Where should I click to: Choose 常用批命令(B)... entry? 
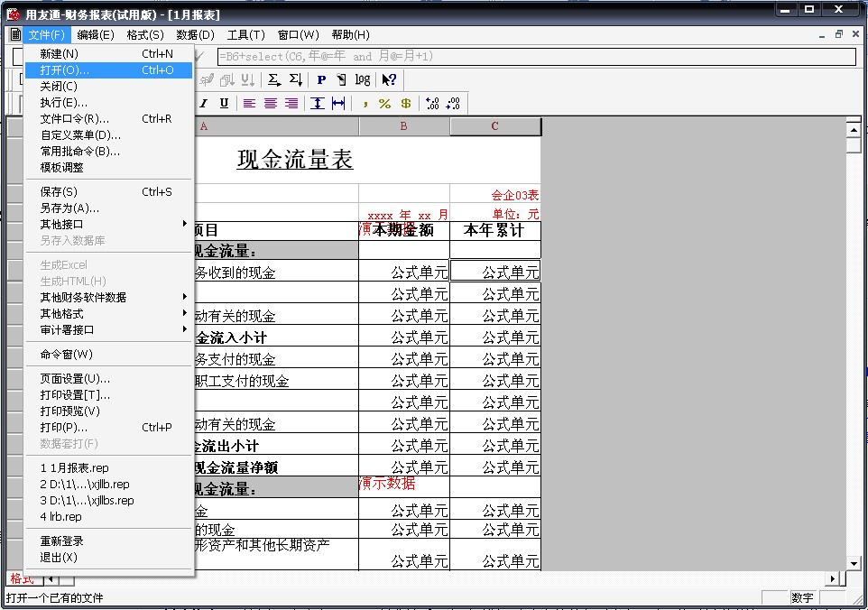click(108, 151)
